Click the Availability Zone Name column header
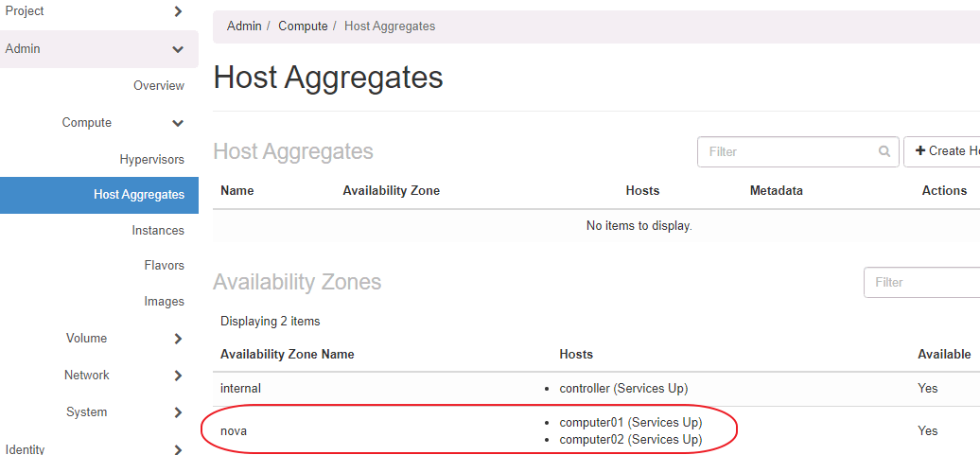This screenshot has height=455, width=980. pos(288,355)
